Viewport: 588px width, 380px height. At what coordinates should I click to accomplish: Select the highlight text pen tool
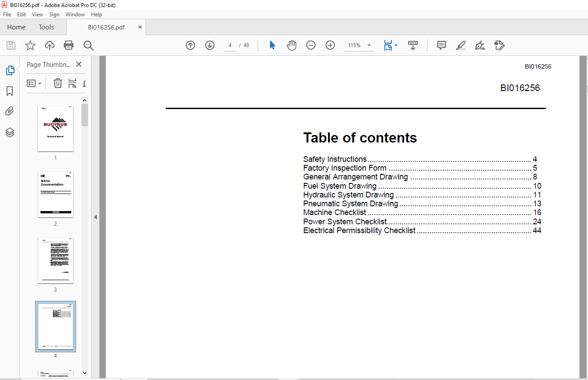coord(461,45)
